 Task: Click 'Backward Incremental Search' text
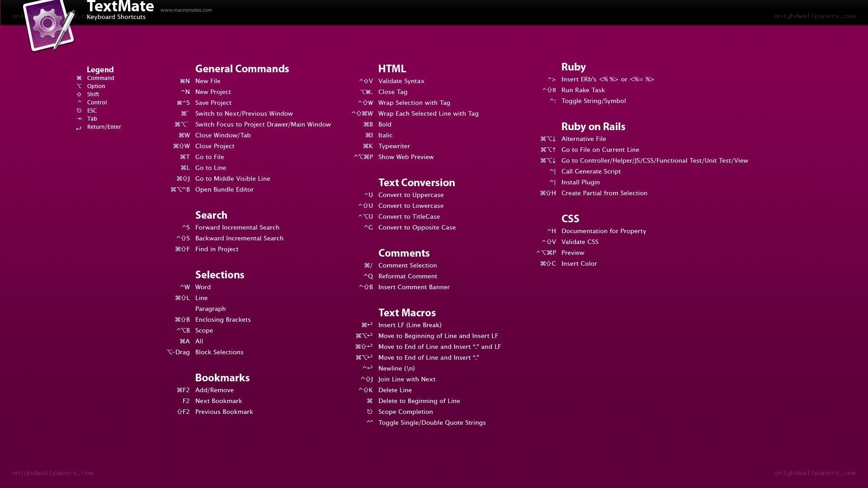click(x=239, y=239)
